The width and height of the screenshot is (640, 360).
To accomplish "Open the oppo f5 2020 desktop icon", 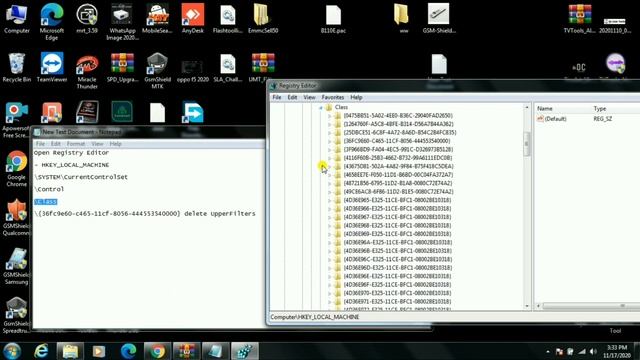I will coord(192,70).
